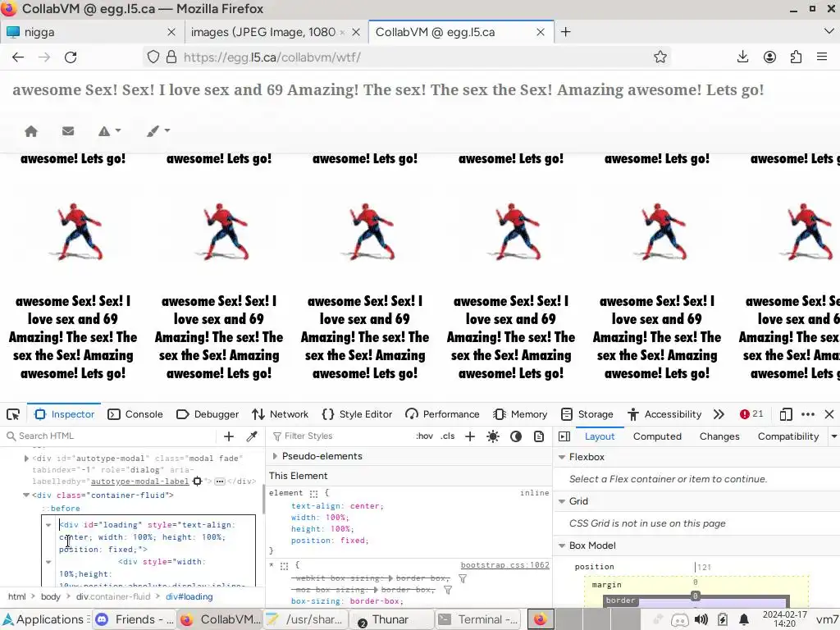Switch to the Network devtools tab
Viewport: 840px width, 630px height.
coord(281,414)
